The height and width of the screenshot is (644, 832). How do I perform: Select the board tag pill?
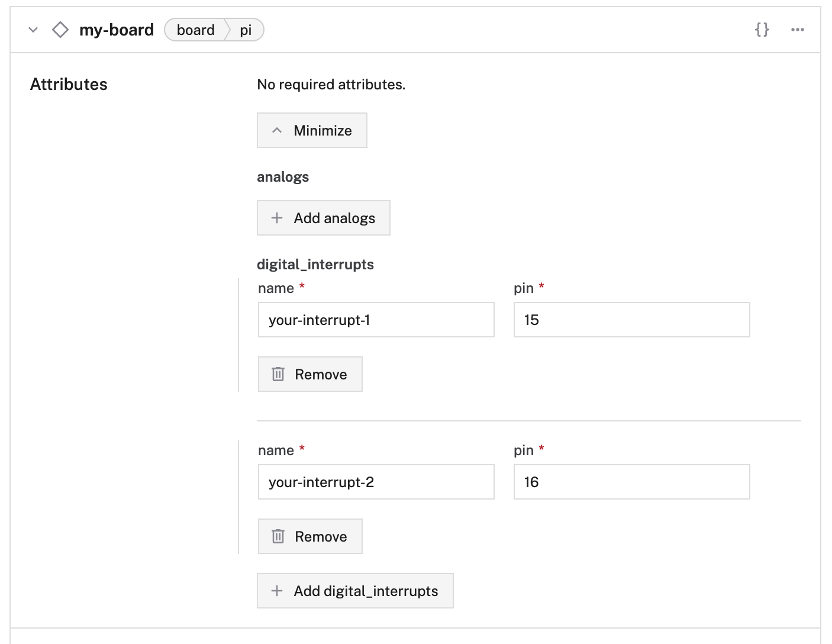[x=195, y=30]
